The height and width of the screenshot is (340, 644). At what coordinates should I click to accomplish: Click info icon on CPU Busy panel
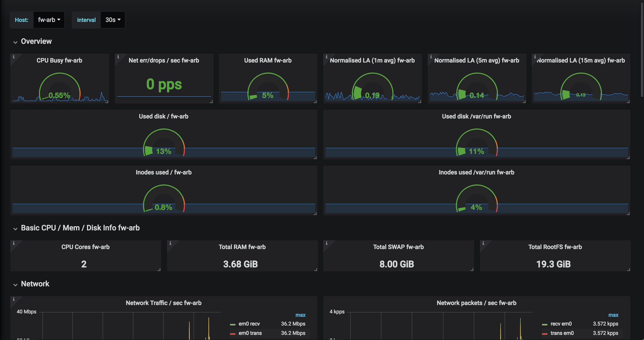(14, 57)
